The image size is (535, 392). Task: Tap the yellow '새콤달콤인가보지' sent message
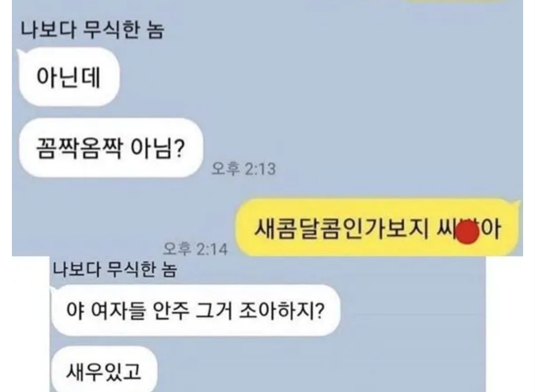click(377, 228)
